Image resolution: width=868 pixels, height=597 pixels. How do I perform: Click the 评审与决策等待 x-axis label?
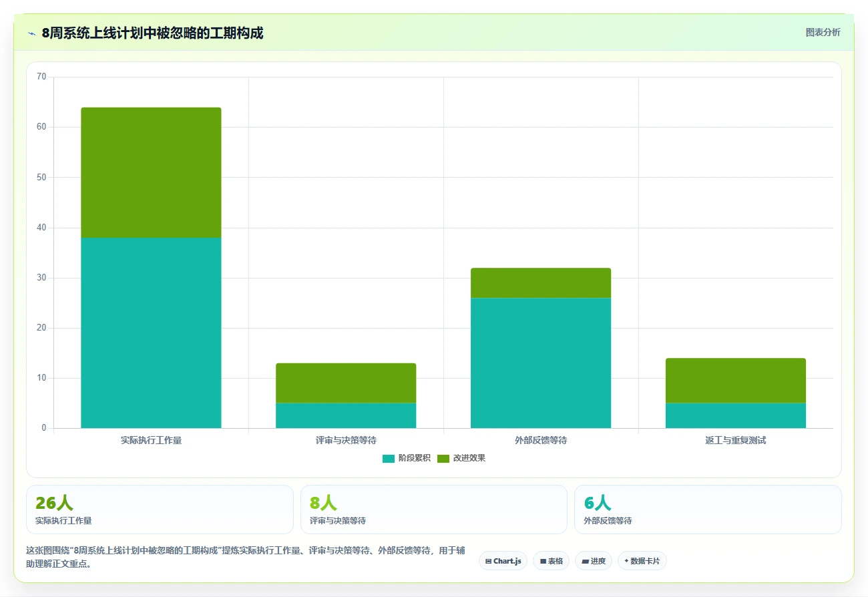click(x=346, y=440)
